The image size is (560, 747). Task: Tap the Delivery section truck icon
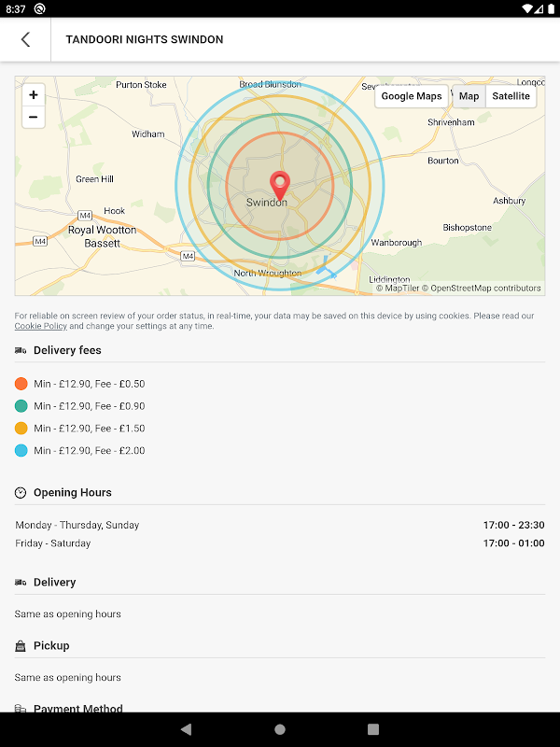21,582
